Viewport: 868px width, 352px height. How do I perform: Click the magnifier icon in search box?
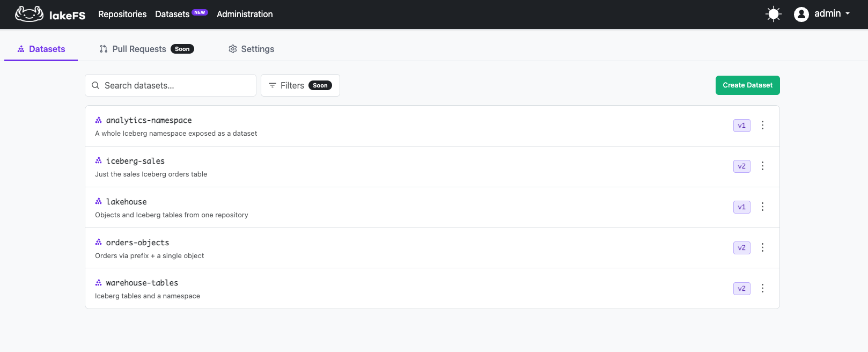coord(95,85)
